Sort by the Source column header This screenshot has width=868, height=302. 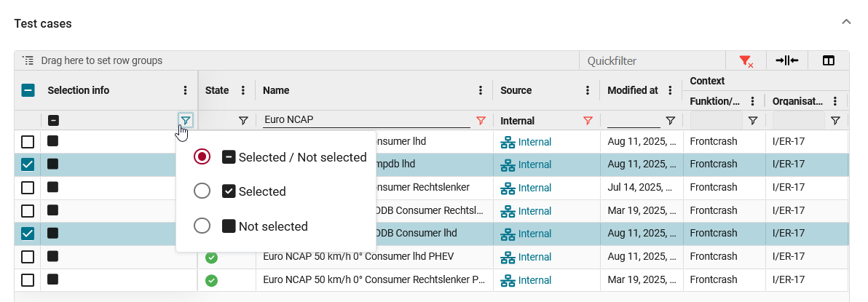(516, 90)
